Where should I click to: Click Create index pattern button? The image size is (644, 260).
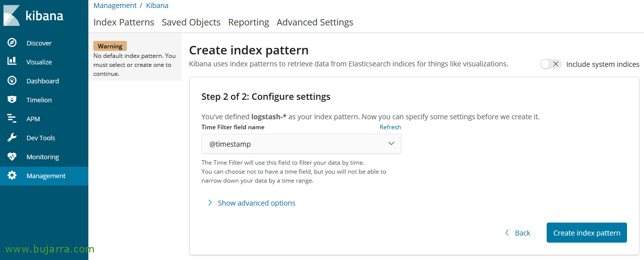tap(586, 233)
